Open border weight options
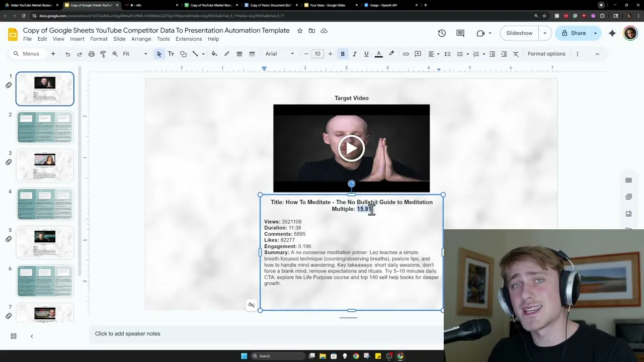644x362 pixels. pyautogui.click(x=239, y=54)
